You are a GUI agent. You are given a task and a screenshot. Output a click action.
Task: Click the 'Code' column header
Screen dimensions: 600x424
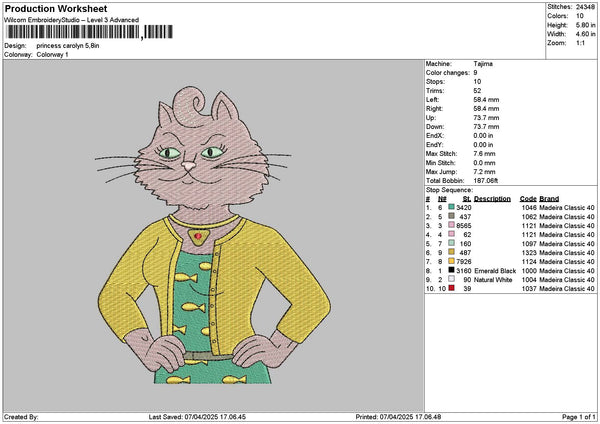[x=528, y=199]
